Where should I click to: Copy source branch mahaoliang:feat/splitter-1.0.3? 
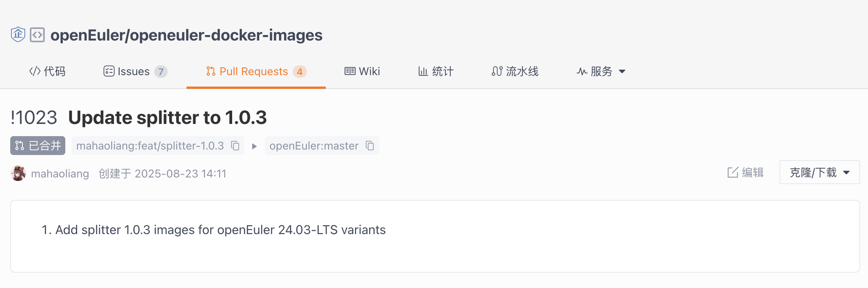coord(235,146)
